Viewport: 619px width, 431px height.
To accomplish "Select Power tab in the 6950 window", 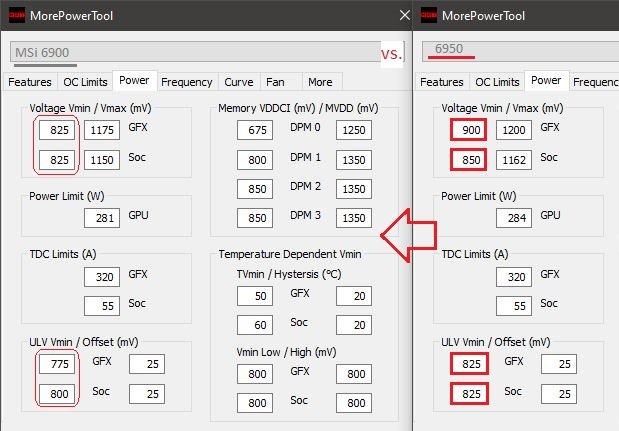I will click(x=546, y=81).
